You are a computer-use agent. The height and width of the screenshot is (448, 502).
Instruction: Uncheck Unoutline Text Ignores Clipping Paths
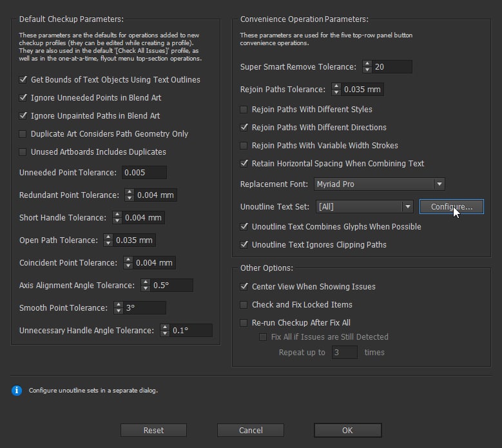(244, 245)
